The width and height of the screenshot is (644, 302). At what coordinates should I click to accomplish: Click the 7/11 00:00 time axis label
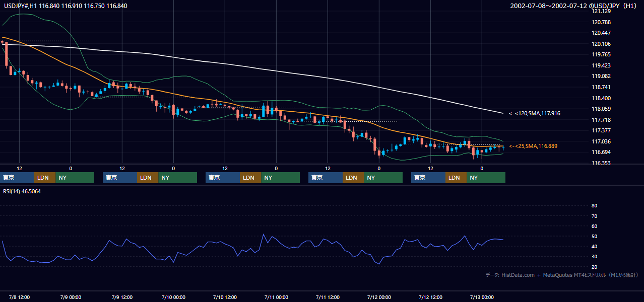276,297
